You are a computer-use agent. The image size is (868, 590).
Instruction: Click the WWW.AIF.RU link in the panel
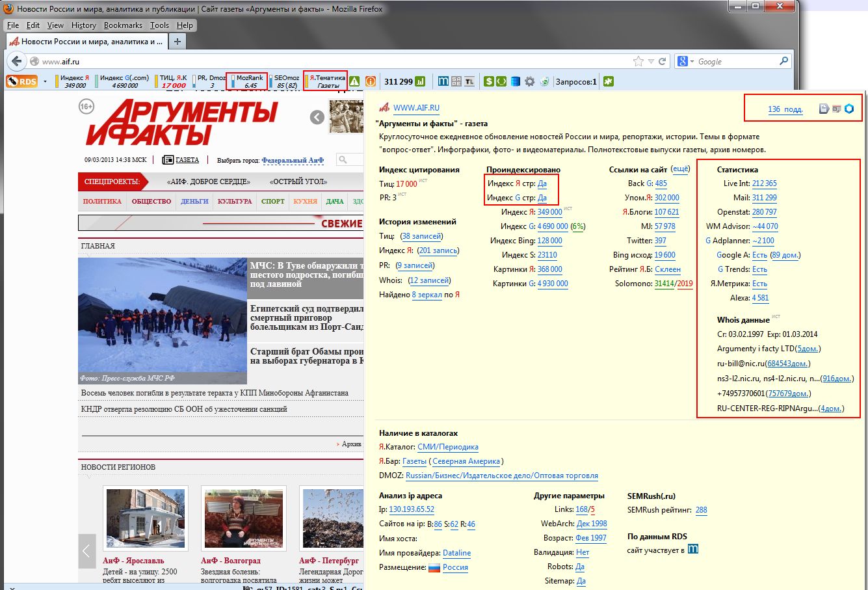(416, 108)
